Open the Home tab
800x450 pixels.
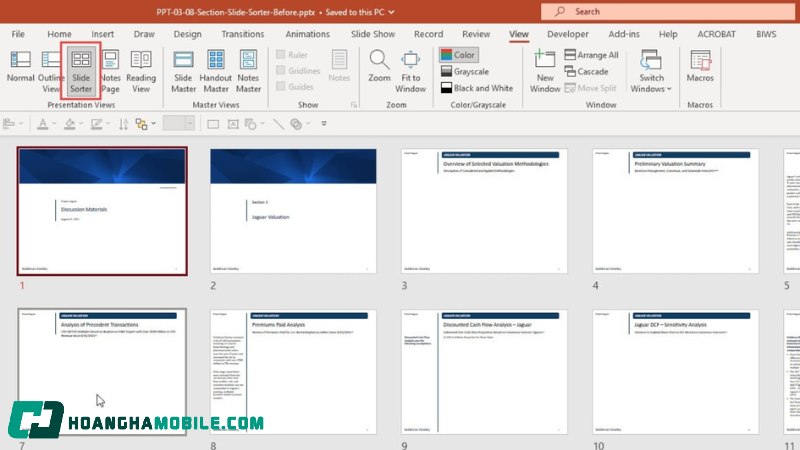[x=59, y=34]
